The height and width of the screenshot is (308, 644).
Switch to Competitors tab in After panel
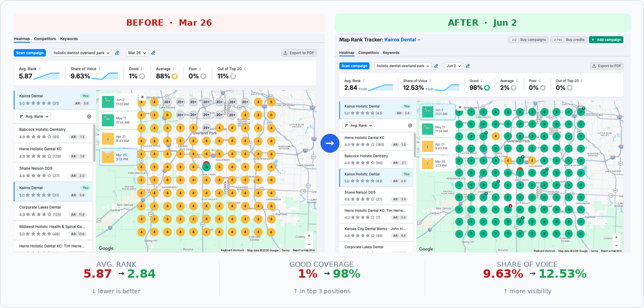point(368,53)
